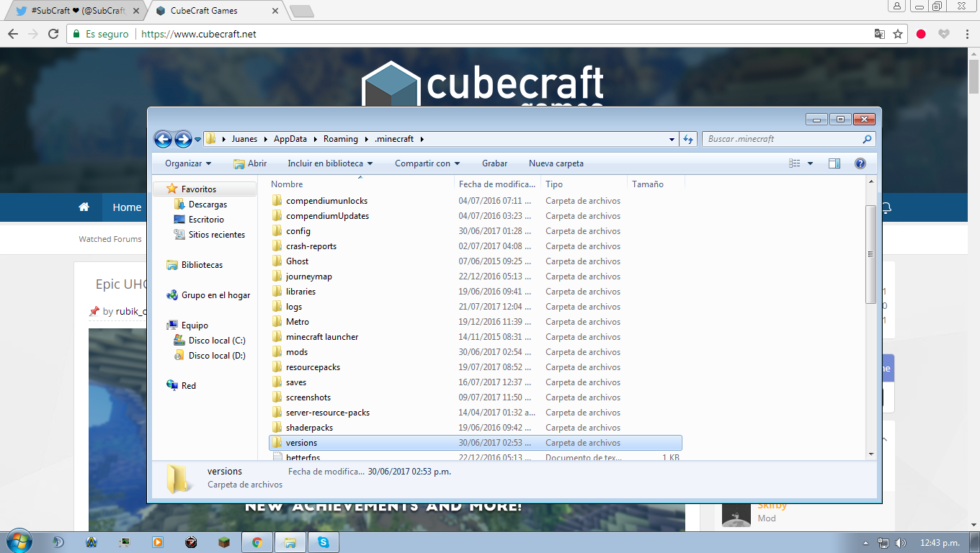This screenshot has width=980, height=553.
Task: Sort by the Tamaño column header
Action: (656, 184)
